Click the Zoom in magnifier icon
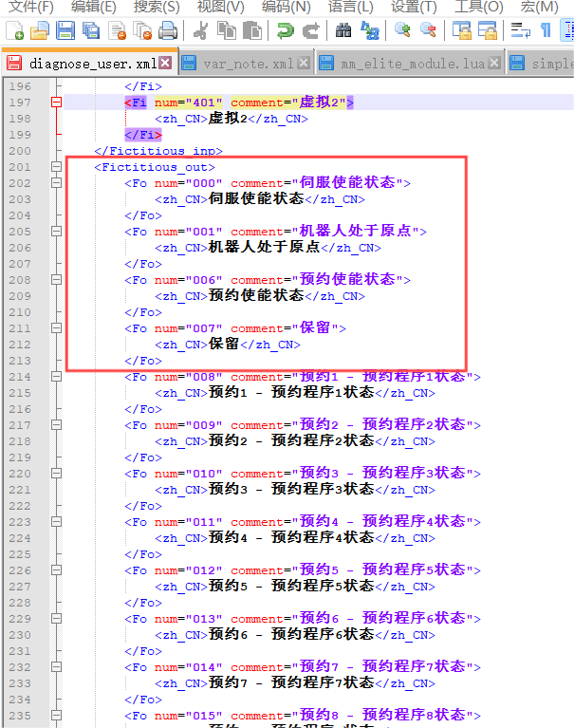574x728 pixels. pos(402,31)
